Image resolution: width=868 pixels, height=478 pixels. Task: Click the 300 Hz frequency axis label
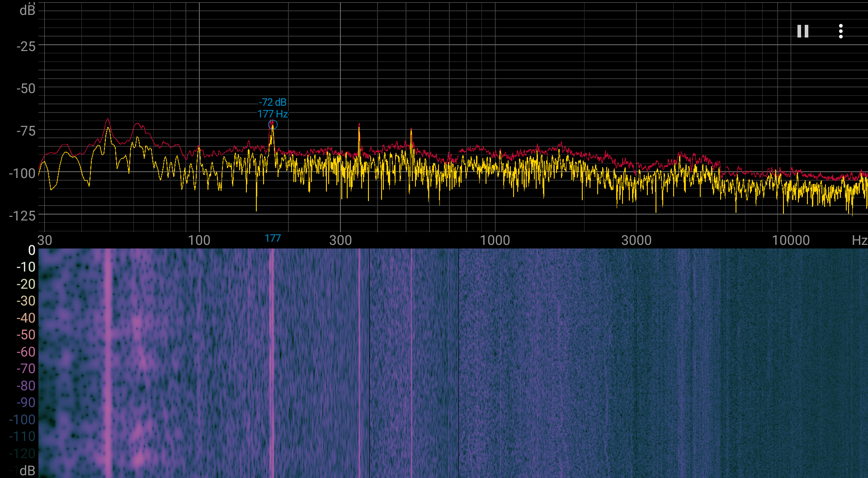(x=340, y=240)
